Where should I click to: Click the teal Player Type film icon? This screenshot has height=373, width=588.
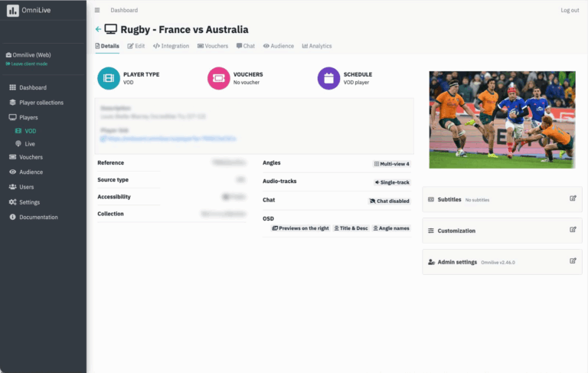pyautogui.click(x=109, y=78)
